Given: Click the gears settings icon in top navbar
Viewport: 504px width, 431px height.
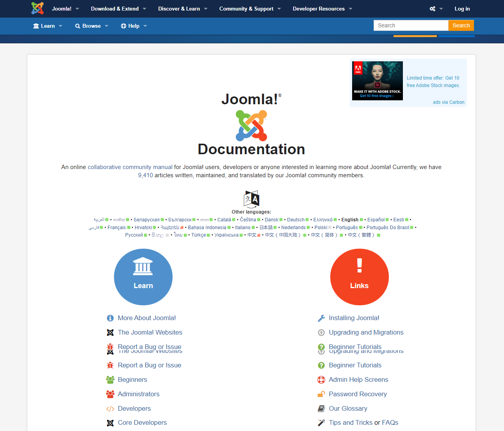Looking at the screenshot, I should [x=433, y=9].
